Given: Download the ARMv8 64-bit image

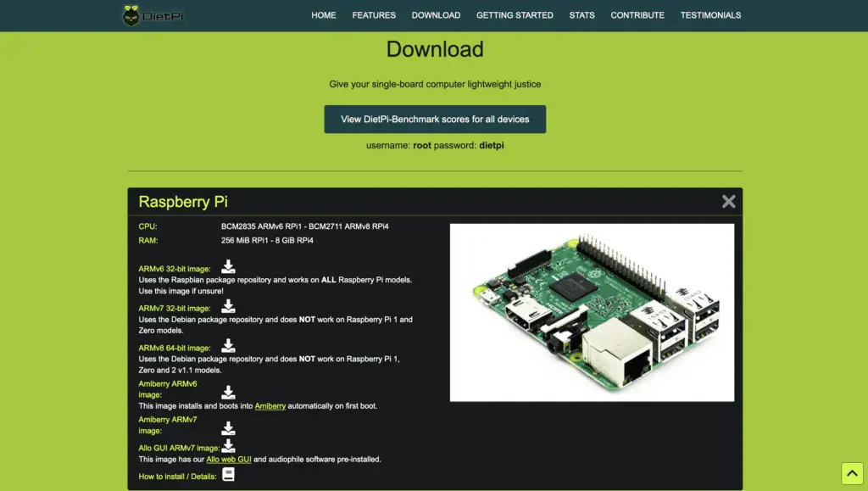Looking at the screenshot, I should coord(228,346).
